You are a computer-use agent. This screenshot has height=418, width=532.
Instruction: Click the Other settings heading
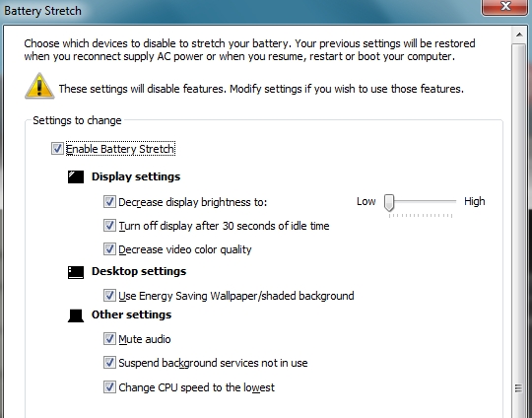pyautogui.click(x=131, y=314)
